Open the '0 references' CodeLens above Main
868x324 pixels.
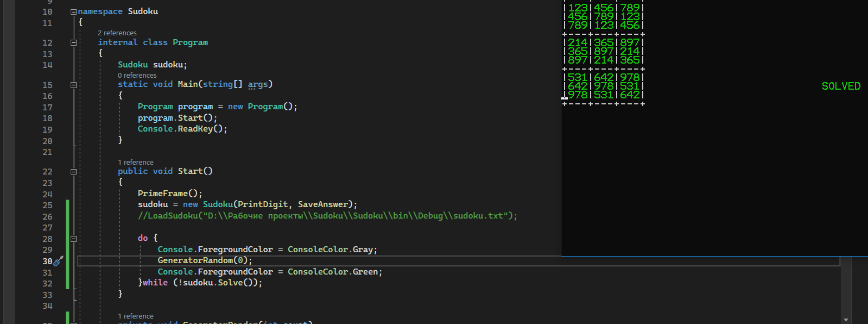point(137,76)
